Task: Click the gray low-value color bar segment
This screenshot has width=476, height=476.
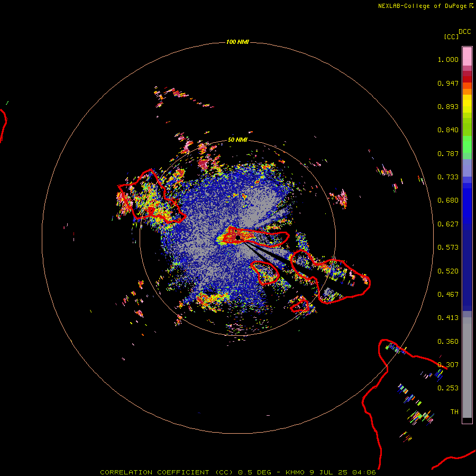Action: [467, 368]
